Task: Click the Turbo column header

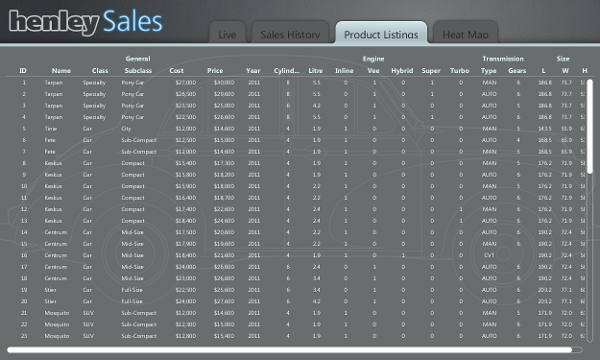Action: (x=460, y=70)
